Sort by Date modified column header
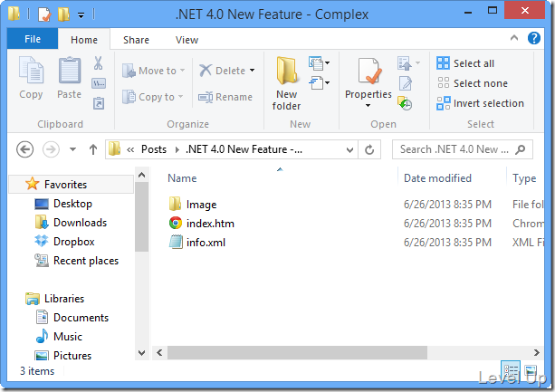This screenshot has width=555, height=392. pos(437,178)
